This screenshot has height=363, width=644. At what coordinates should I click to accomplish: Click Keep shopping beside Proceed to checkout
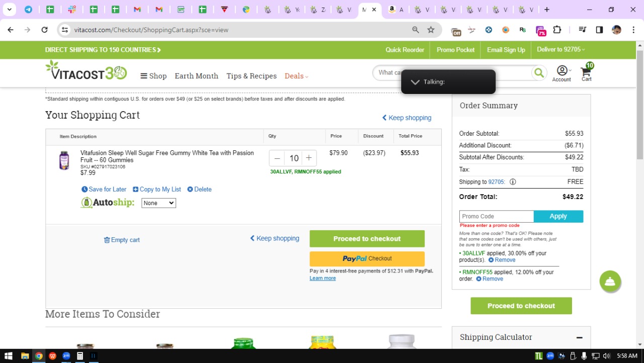(x=275, y=238)
